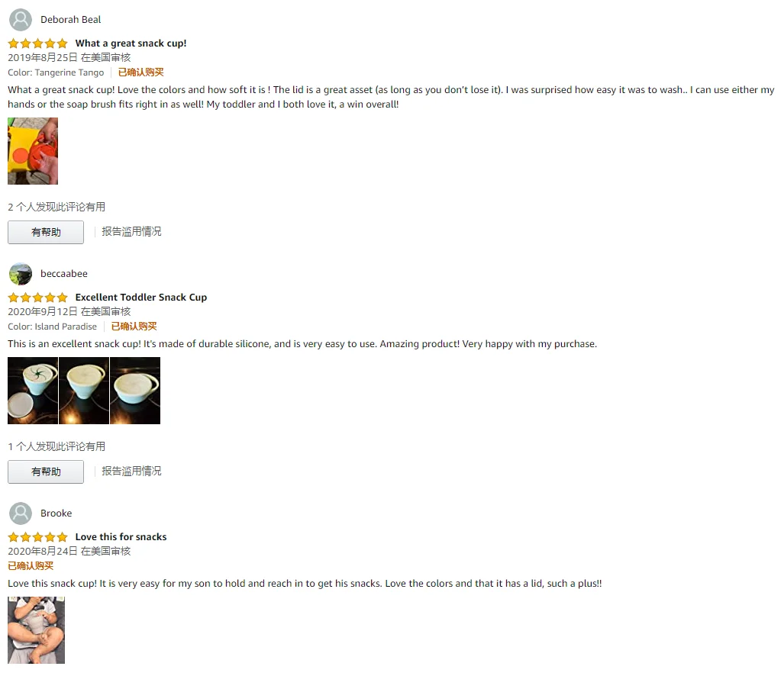The height and width of the screenshot is (676, 784).
Task: Open Brooke's profile avatar icon
Action: click(x=21, y=513)
